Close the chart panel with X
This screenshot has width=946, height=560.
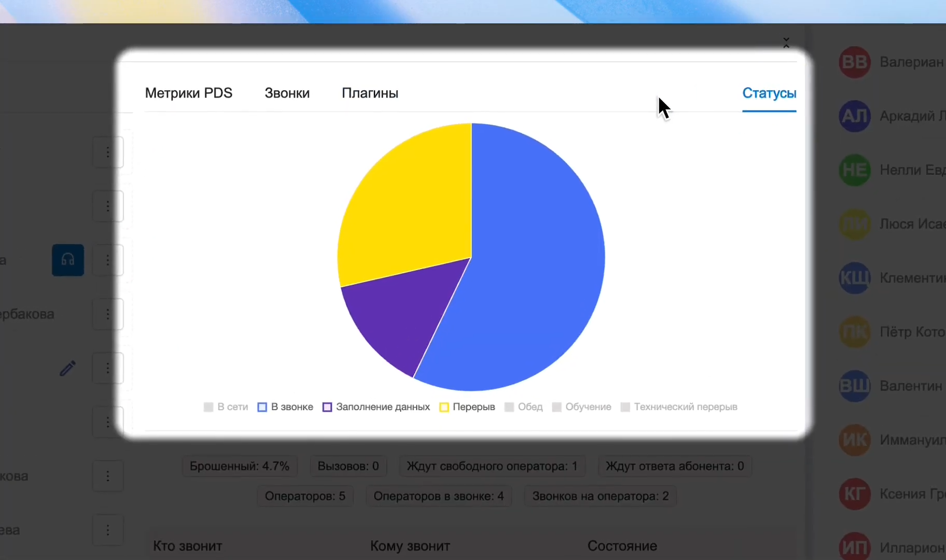click(786, 43)
